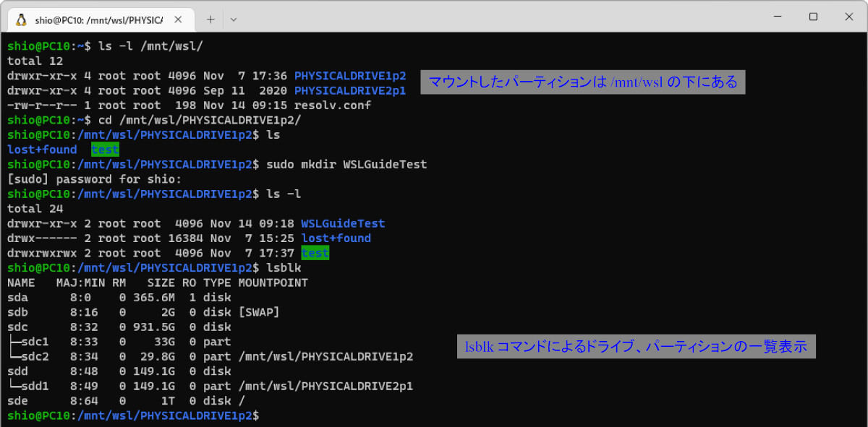
Task: Click the WSLGuideTest directory name
Action: [343, 223]
